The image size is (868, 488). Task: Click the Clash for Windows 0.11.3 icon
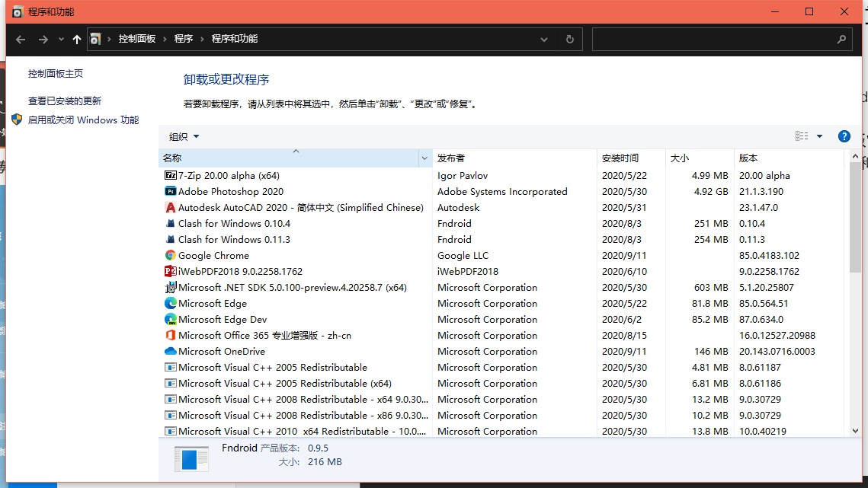point(171,240)
